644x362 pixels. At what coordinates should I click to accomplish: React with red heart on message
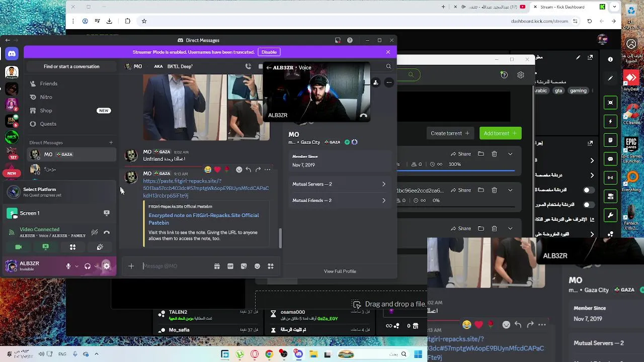217,169
